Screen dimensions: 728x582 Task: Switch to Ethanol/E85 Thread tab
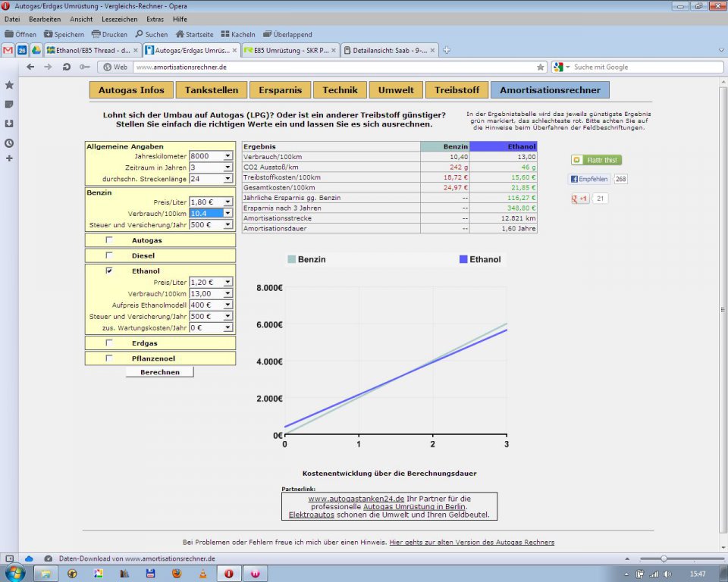[93, 50]
